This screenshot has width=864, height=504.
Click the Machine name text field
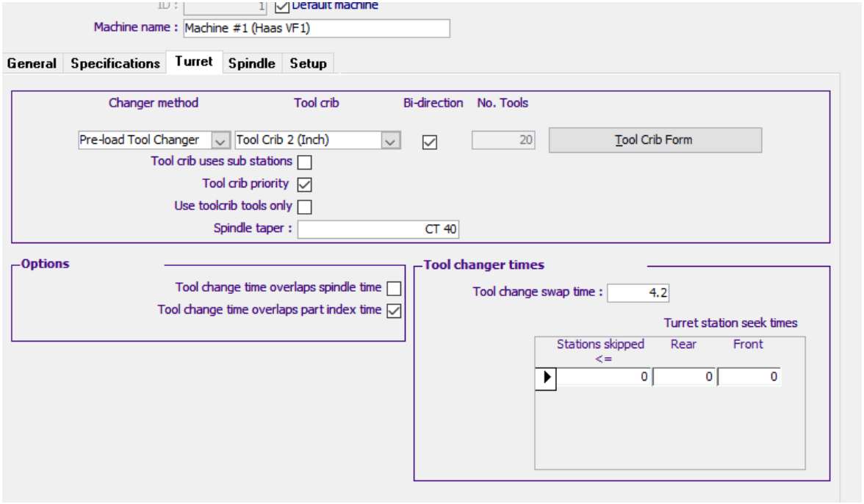pyautogui.click(x=315, y=28)
